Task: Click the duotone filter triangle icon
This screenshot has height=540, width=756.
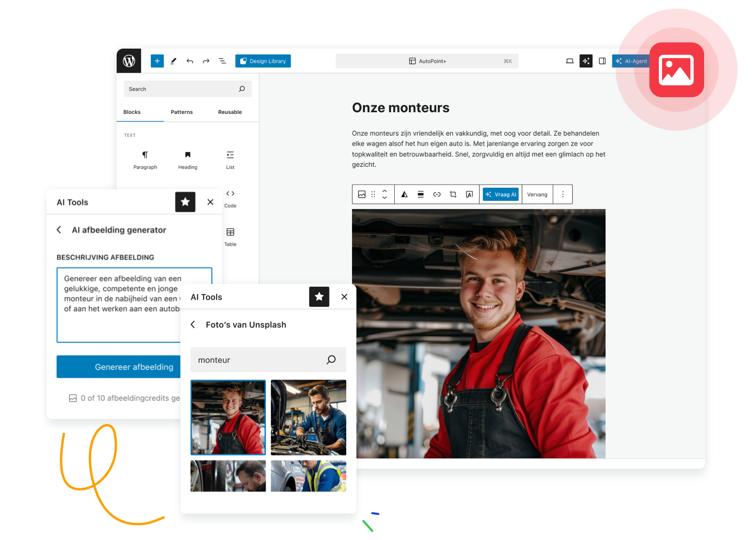Action: pos(404,194)
